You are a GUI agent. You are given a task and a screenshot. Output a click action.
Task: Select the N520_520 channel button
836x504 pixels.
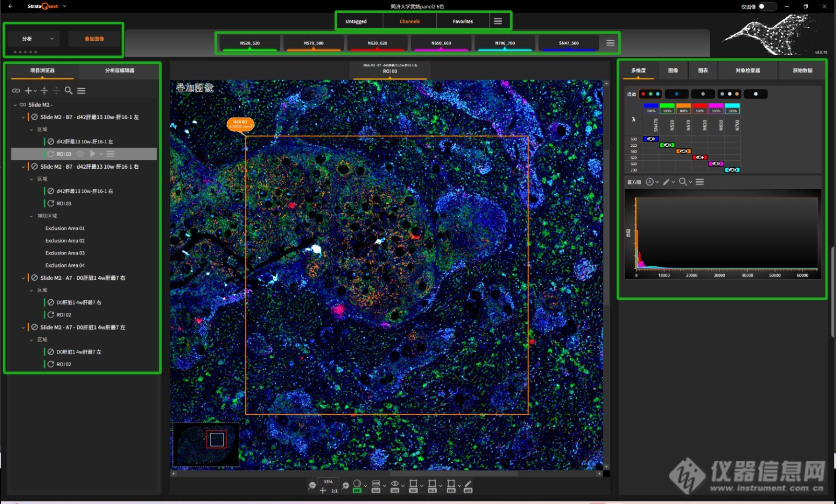pyautogui.click(x=250, y=43)
